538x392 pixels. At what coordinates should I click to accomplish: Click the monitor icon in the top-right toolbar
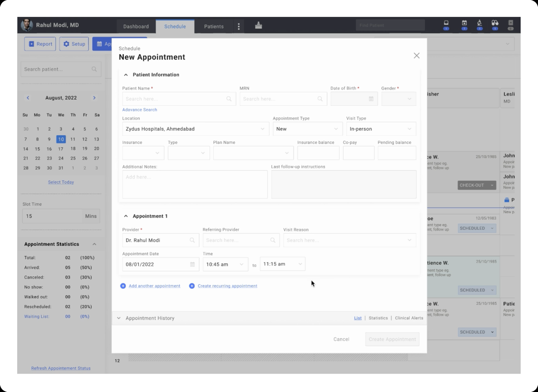point(446,23)
